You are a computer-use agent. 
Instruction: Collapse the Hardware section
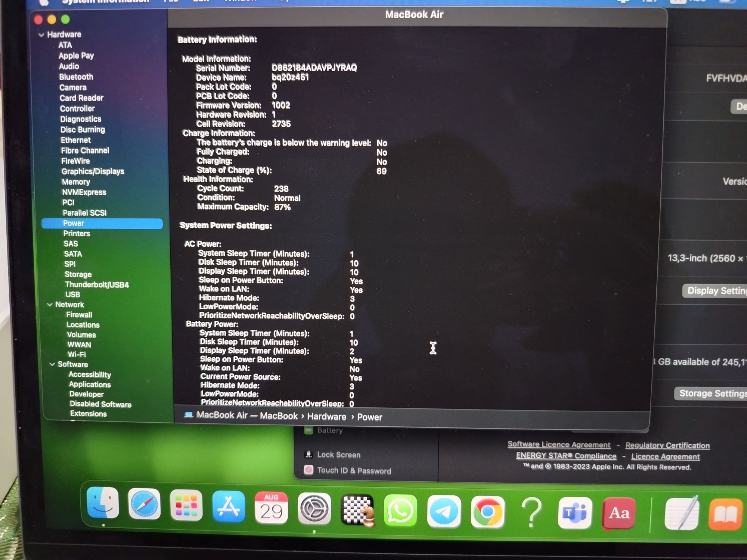[41, 35]
